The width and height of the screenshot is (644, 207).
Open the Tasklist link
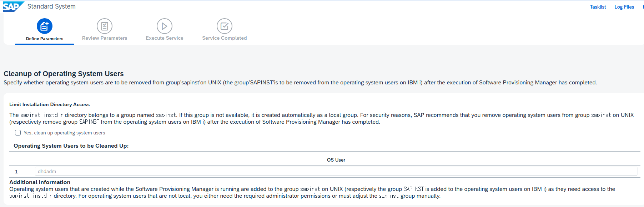(x=598, y=7)
